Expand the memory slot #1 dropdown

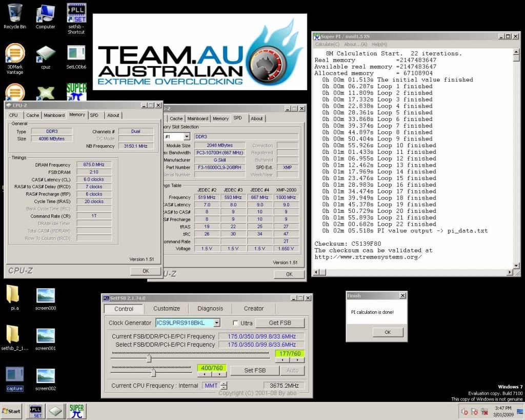coord(187,136)
